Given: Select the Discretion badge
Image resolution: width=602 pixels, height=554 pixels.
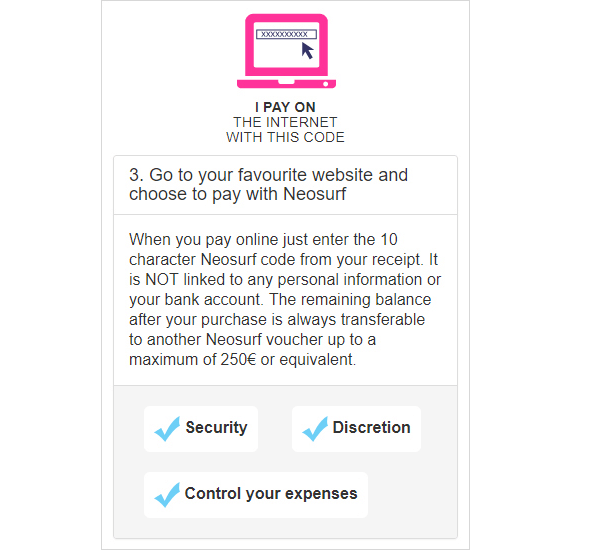Looking at the screenshot, I should (356, 428).
